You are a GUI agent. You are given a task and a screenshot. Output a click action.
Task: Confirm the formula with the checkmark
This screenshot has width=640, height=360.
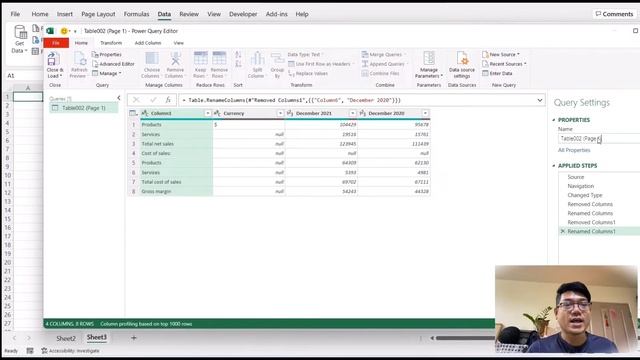(x=153, y=100)
